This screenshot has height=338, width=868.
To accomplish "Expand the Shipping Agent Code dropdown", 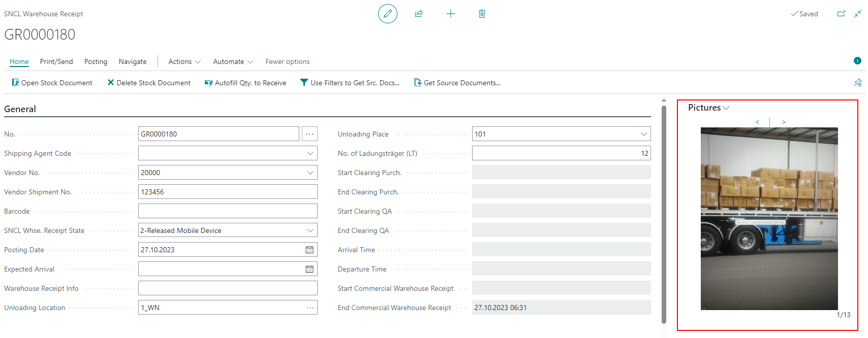I will point(310,153).
